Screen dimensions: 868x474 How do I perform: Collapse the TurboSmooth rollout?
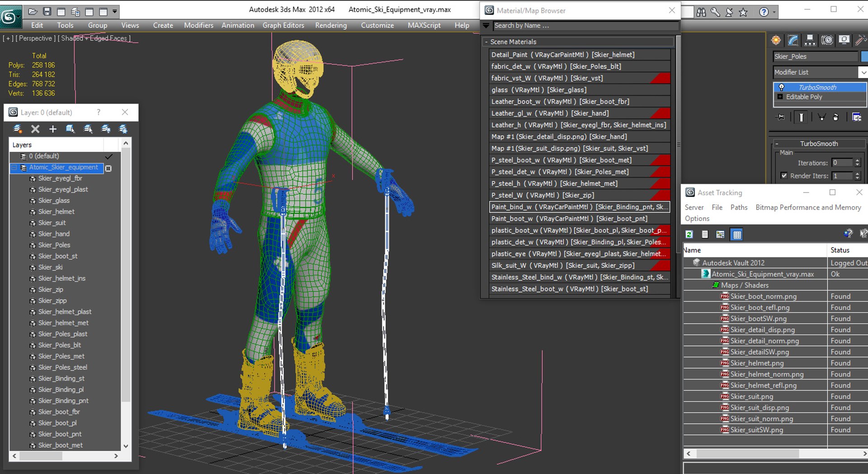pos(777,144)
